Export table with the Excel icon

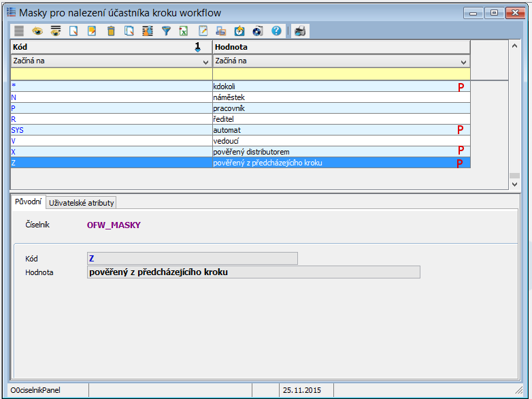[x=184, y=31]
